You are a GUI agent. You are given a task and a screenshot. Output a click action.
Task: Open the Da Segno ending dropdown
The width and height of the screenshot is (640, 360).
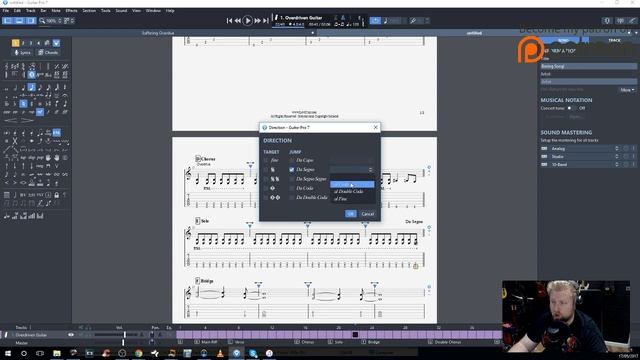(352, 169)
